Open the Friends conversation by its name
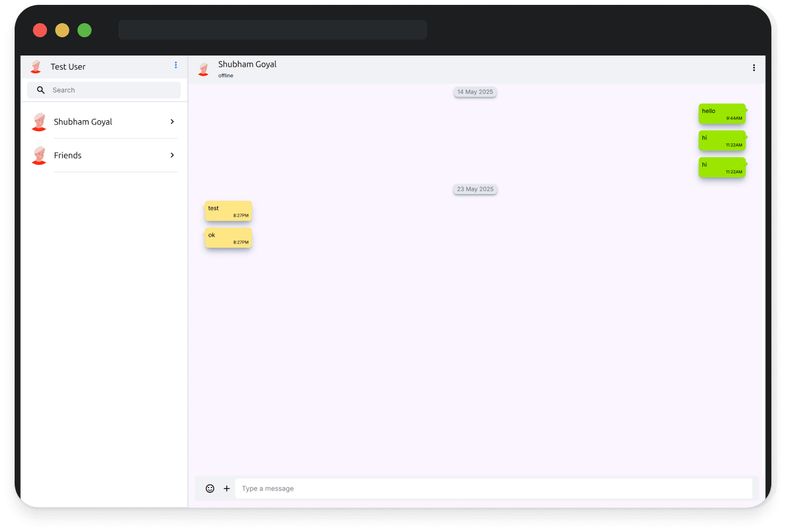The width and height of the screenshot is (786, 532). click(68, 155)
